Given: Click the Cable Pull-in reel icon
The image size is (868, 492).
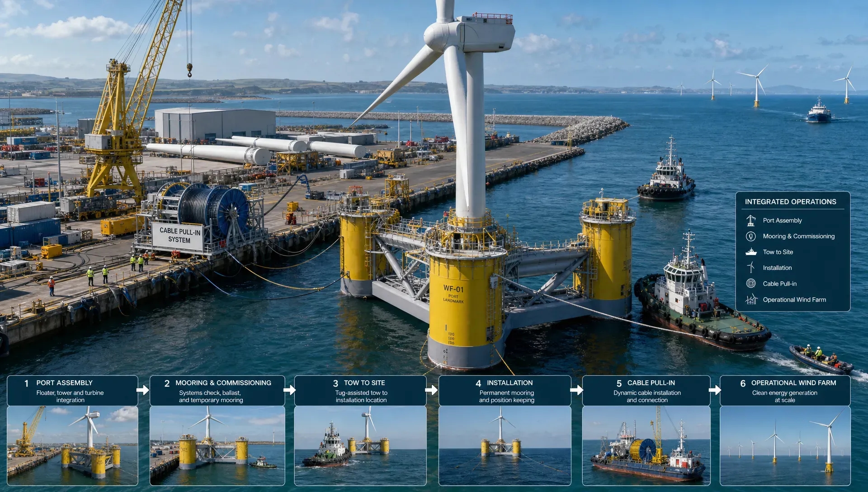Looking at the screenshot, I should pyautogui.click(x=751, y=284).
